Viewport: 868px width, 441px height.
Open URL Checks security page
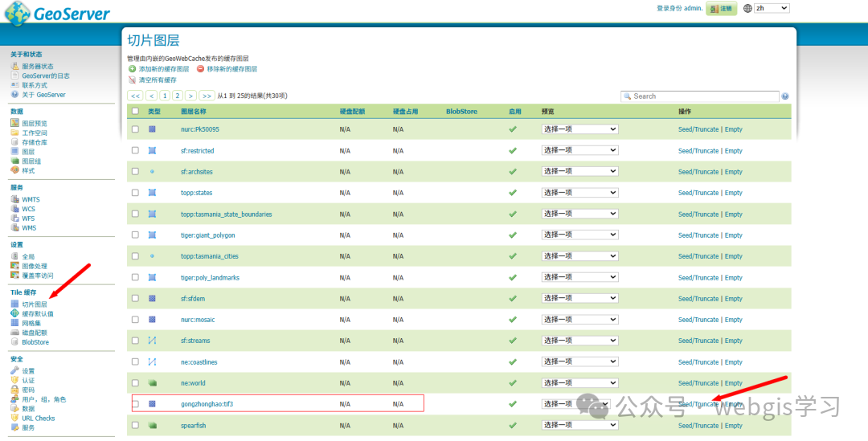39,419
